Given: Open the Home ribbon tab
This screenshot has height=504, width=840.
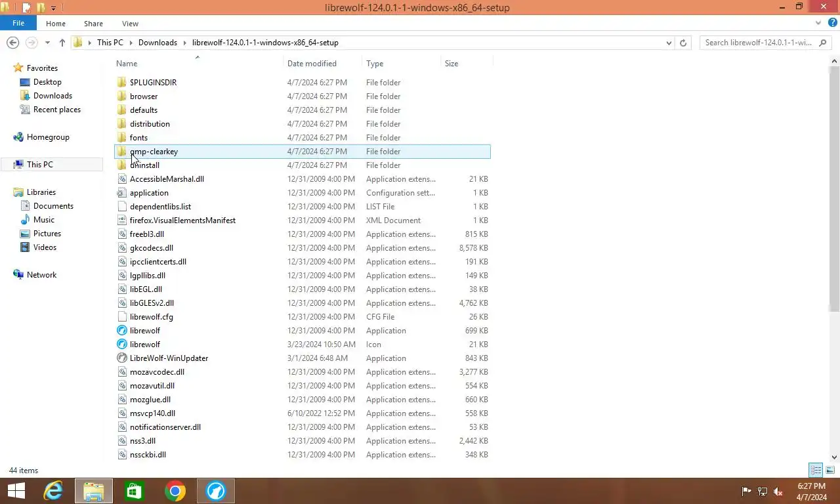Looking at the screenshot, I should pyautogui.click(x=56, y=24).
